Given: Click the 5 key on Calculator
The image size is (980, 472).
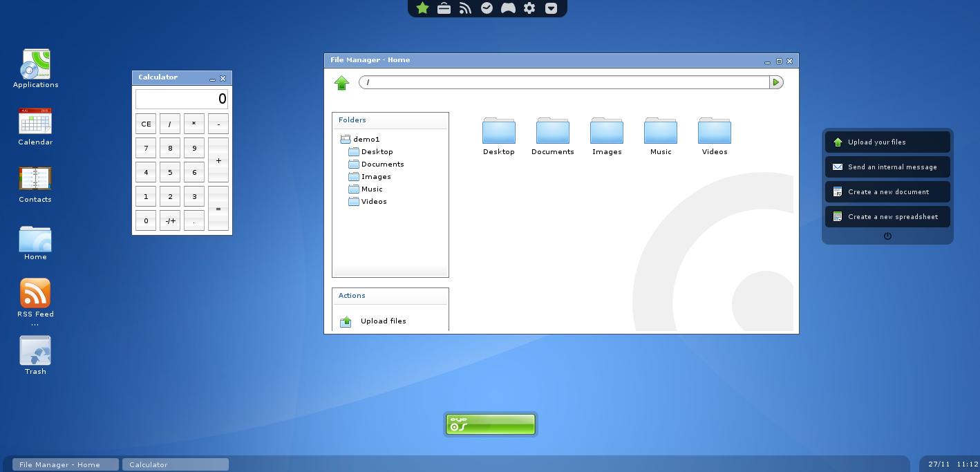Looking at the screenshot, I should (x=170, y=173).
